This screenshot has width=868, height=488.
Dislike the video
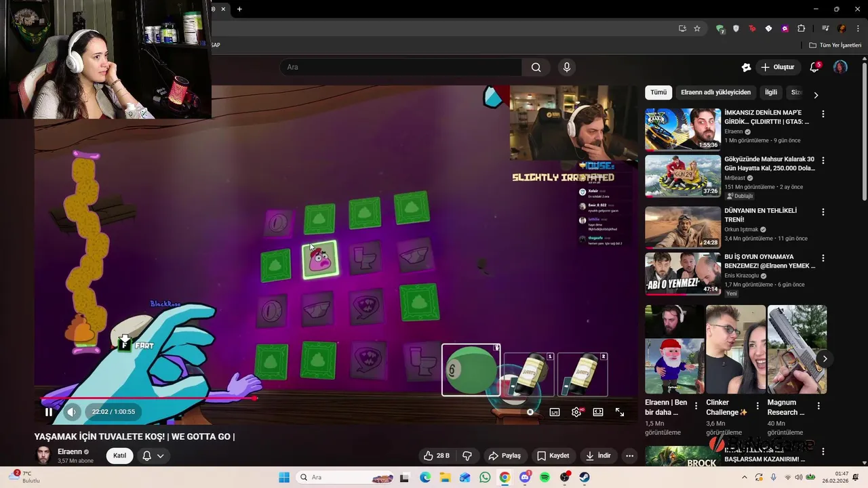point(467,455)
